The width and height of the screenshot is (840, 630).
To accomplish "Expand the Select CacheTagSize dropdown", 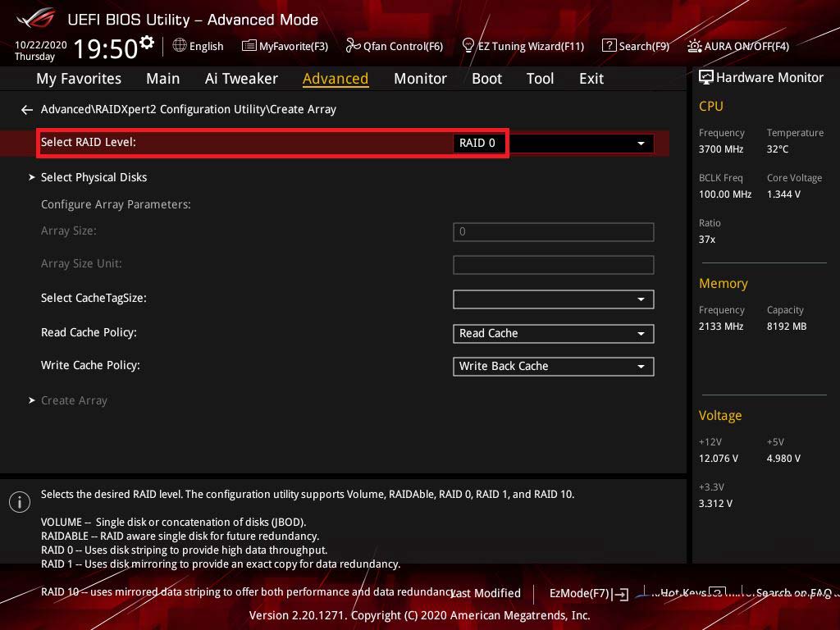I will pyautogui.click(x=553, y=299).
